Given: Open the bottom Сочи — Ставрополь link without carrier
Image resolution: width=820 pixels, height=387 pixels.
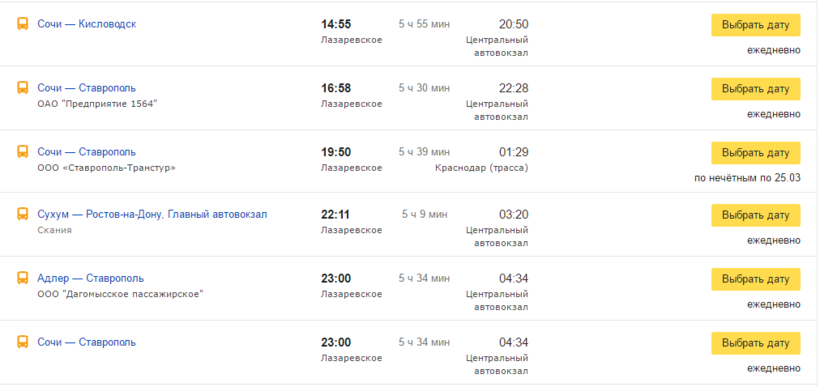Looking at the screenshot, I should [87, 343].
